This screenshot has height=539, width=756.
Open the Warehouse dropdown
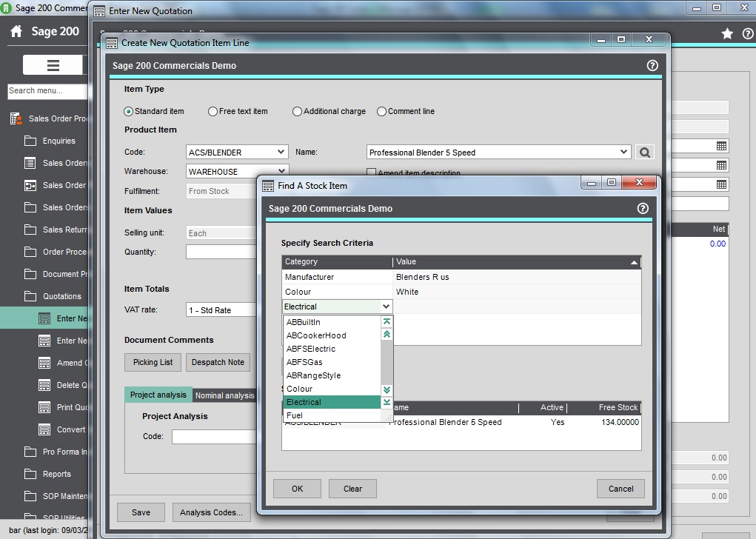click(281, 171)
